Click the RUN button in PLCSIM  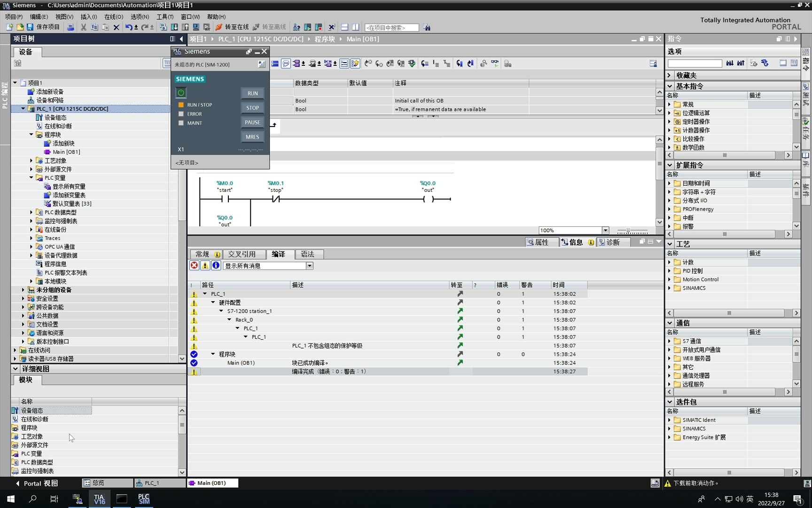pos(252,93)
